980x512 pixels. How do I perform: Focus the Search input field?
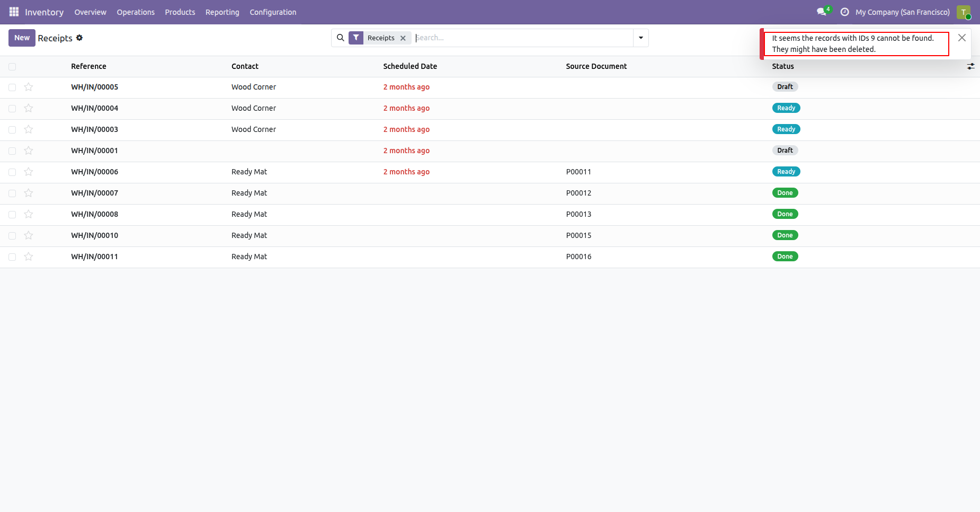(523, 38)
